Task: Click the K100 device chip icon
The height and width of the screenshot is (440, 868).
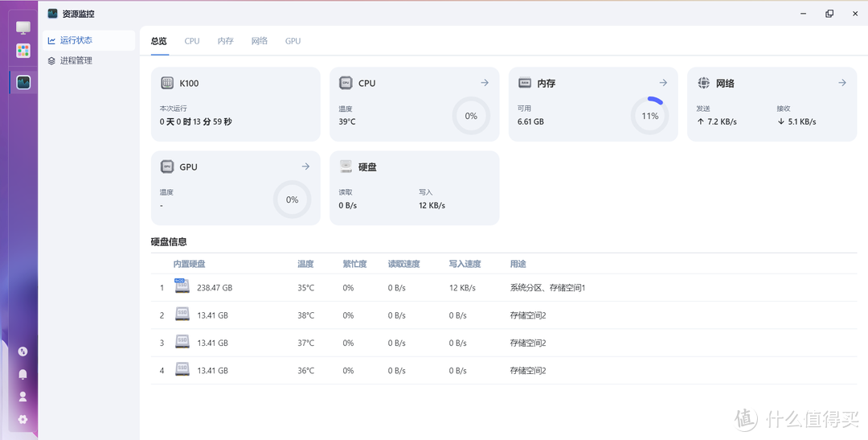Action: tap(167, 83)
